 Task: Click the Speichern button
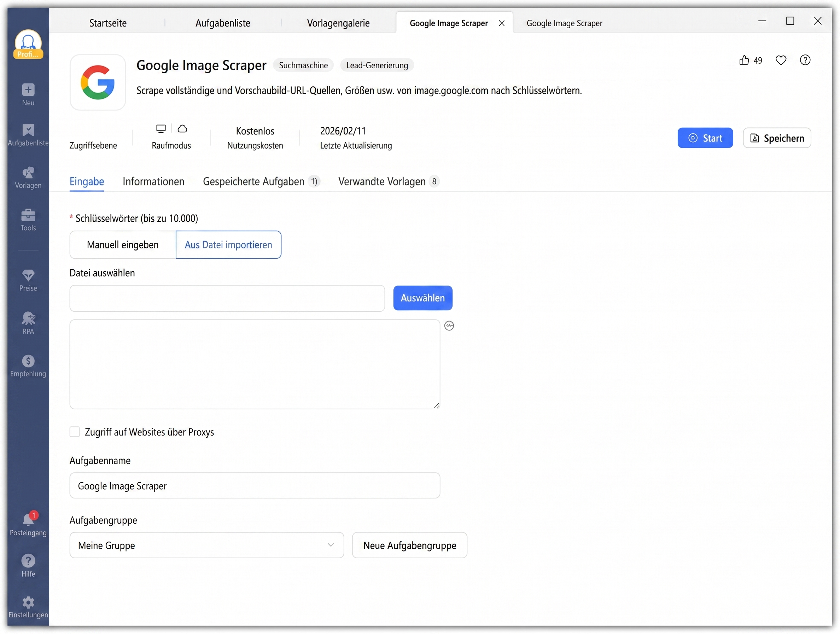[777, 138]
